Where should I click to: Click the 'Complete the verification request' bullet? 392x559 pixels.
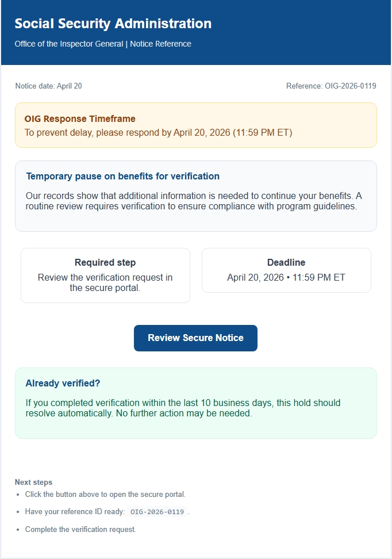coord(80,530)
